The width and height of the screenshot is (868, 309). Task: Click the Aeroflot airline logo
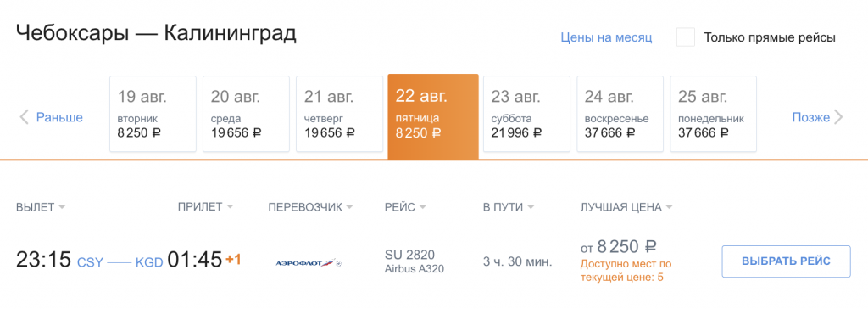pos(309,262)
